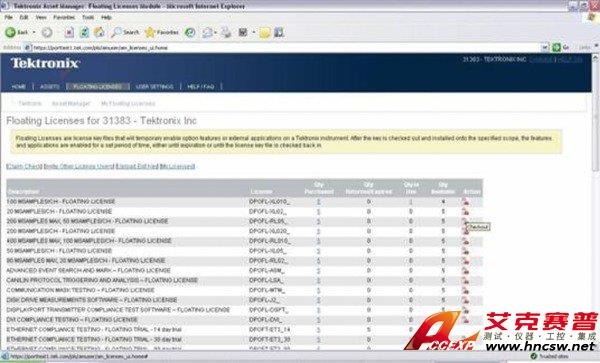Click the Stop loading toolbar icon

pos(69,33)
